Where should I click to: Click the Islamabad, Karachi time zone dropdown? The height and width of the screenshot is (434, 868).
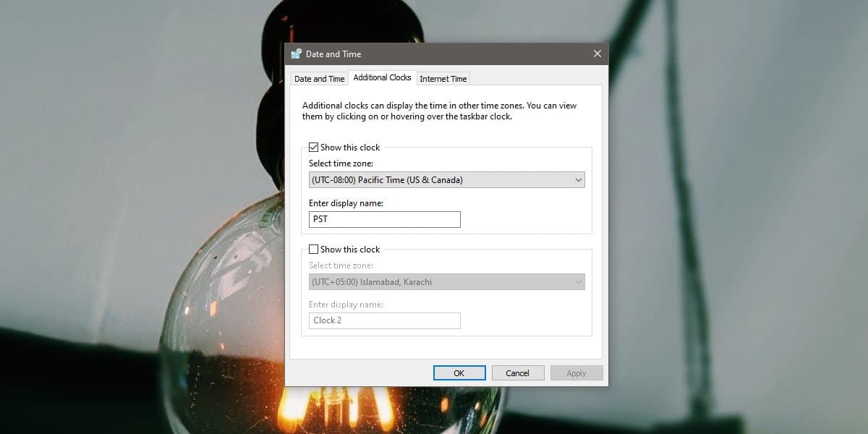point(446,282)
